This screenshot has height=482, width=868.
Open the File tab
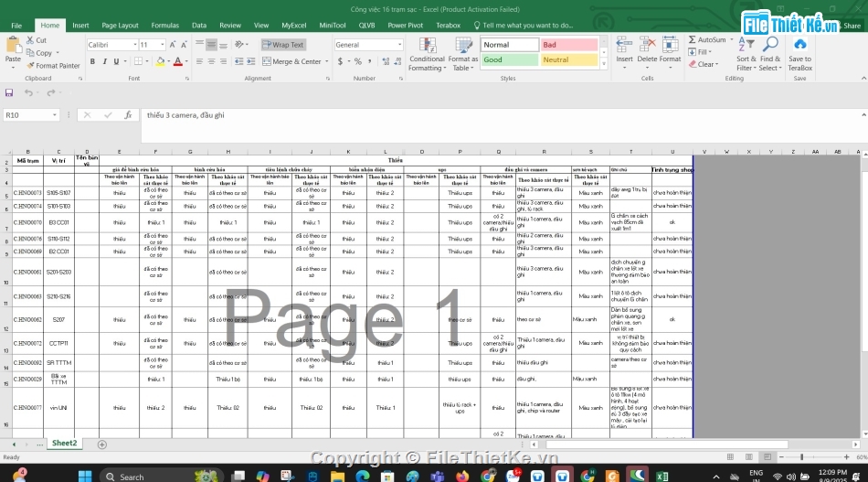coord(16,26)
